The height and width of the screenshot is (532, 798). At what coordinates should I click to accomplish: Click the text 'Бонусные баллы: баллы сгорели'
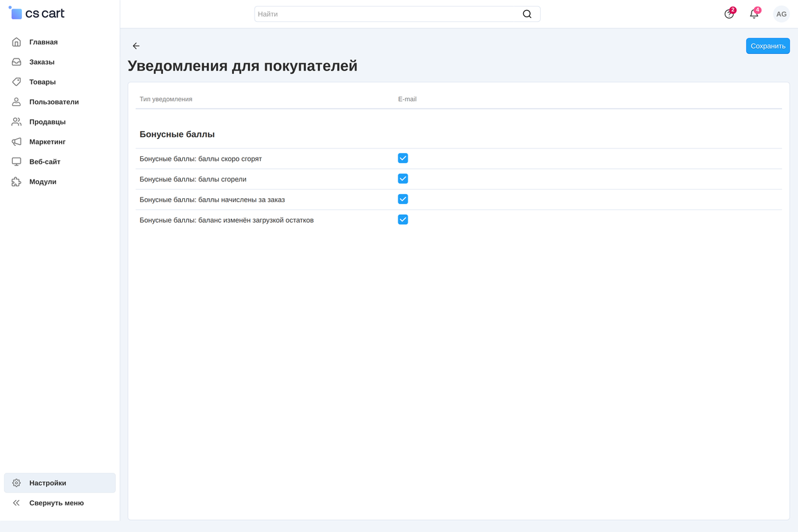(x=193, y=180)
